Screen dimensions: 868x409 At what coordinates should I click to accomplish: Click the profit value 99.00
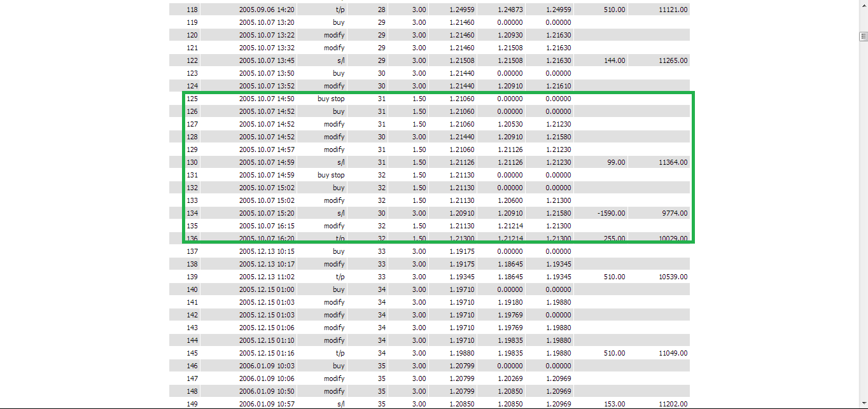[617, 162]
